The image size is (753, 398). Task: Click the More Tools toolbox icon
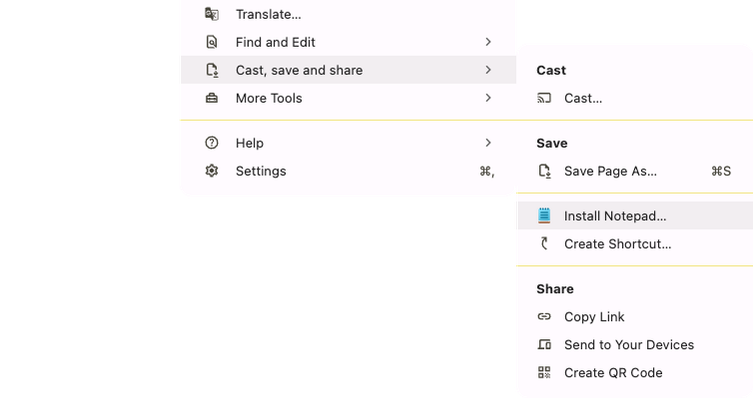(212, 98)
